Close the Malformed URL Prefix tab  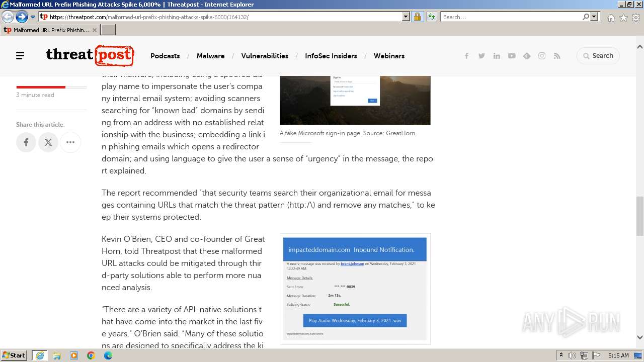click(95, 30)
